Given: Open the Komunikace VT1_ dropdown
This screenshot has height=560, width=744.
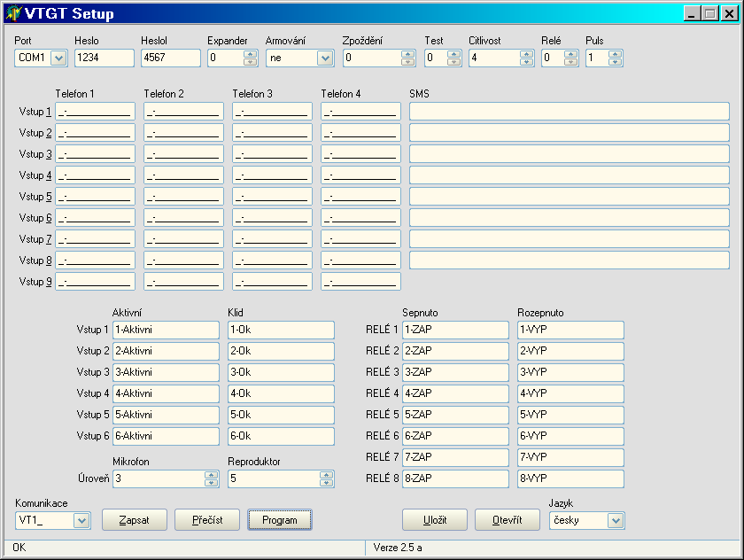Looking at the screenshot, I should tap(81, 521).
